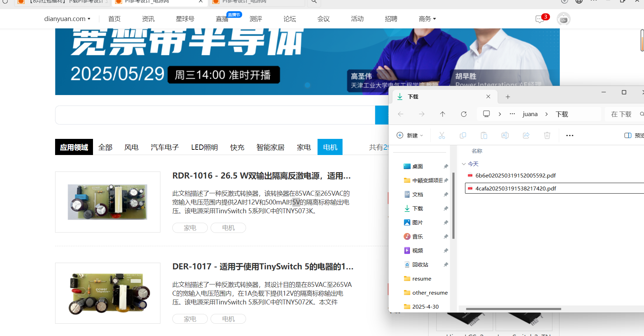Unpin 桌面 using its pin icon
Image resolution: width=644 pixels, height=336 pixels.
446,166
